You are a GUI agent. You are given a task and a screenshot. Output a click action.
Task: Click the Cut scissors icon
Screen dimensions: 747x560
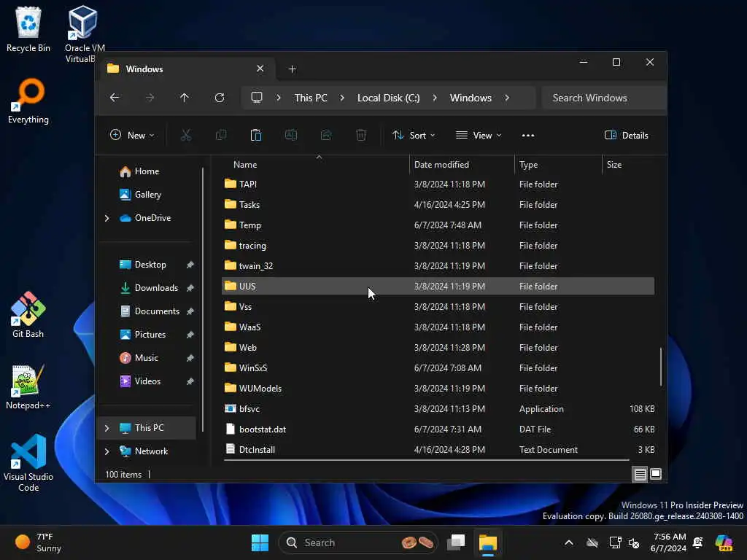click(186, 135)
